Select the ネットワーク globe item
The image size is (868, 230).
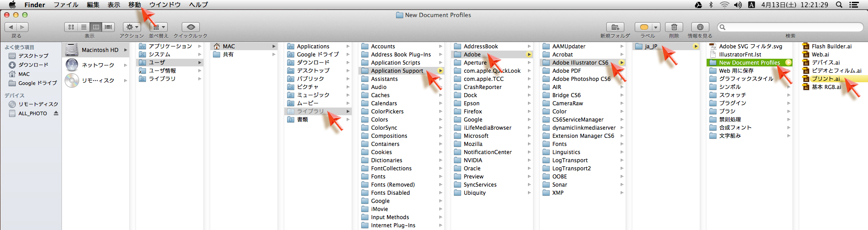[96, 65]
